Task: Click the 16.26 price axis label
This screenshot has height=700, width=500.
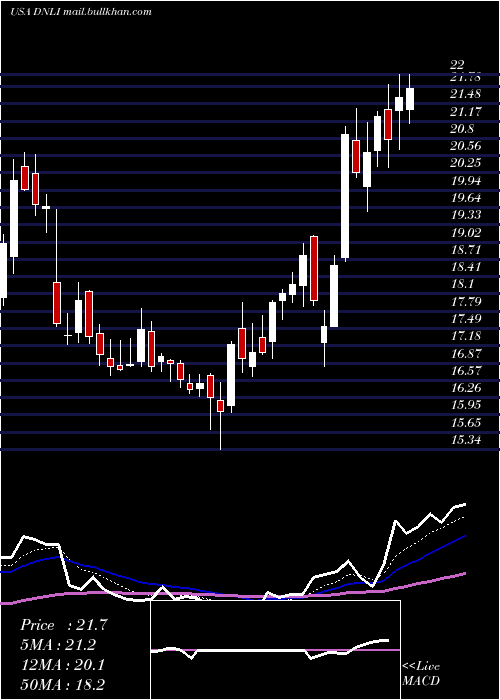Action: coord(466,388)
